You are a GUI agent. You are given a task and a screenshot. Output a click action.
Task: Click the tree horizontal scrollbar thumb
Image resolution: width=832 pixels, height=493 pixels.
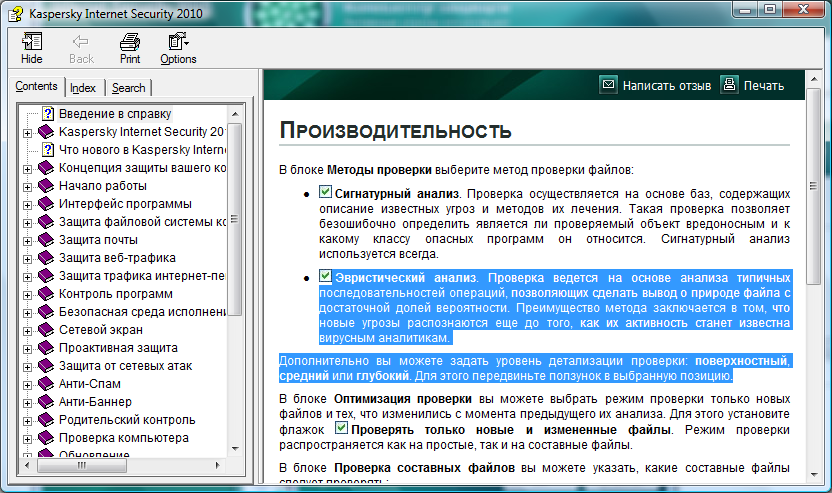82,465
